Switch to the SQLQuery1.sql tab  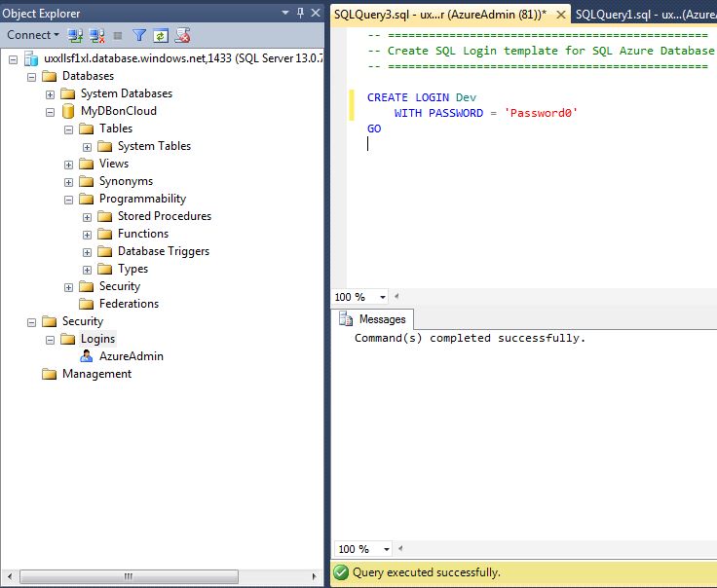pyautogui.click(x=646, y=15)
